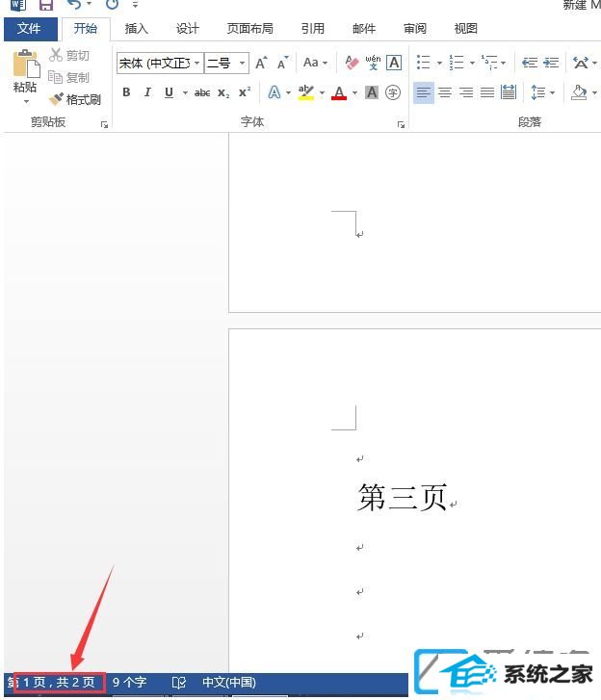The height and width of the screenshot is (700, 601).
Task: Click the clear formatting eraser icon
Action: (351, 63)
